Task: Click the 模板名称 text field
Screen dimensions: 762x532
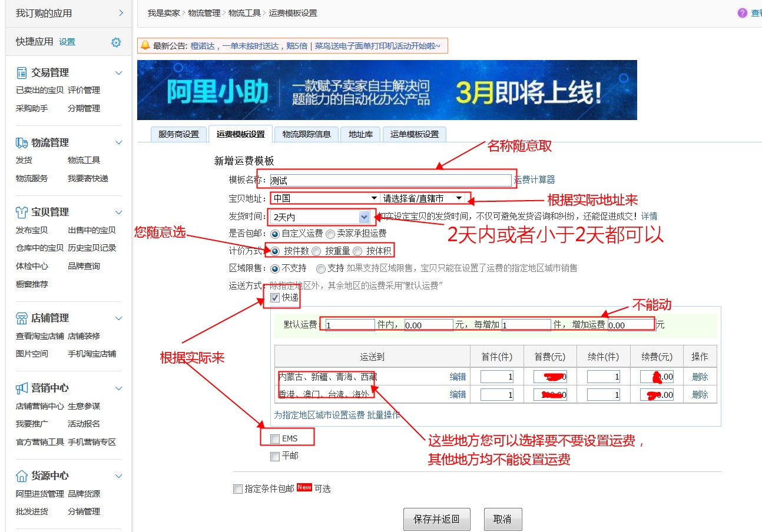Action: click(390, 180)
